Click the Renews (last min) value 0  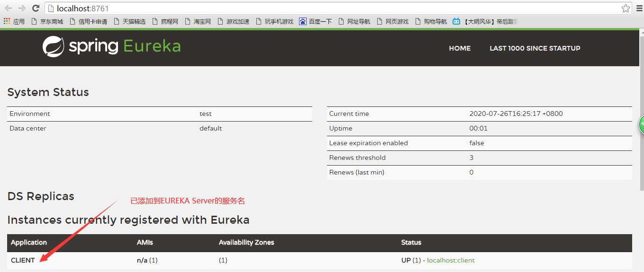(x=472, y=172)
